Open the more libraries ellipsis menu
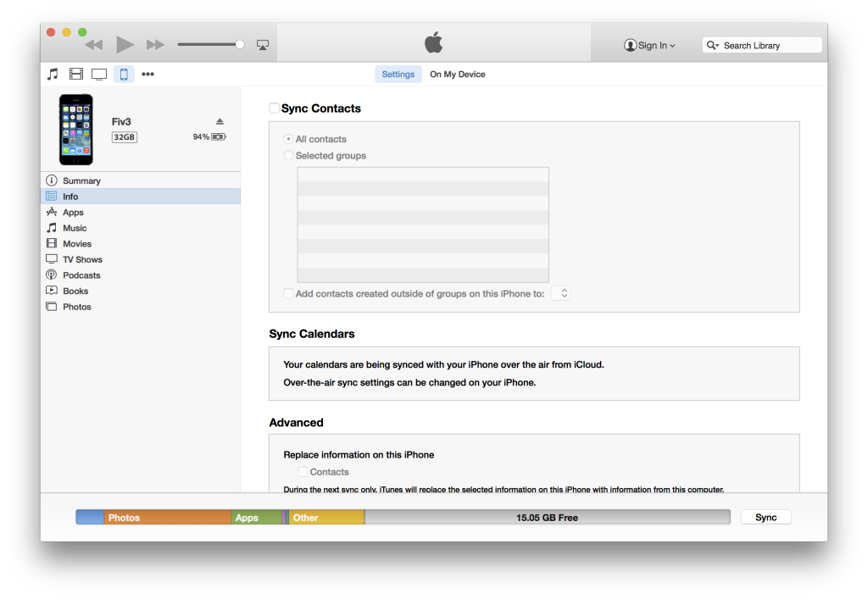Image resolution: width=868 pixels, height=599 pixels. pyautogui.click(x=147, y=74)
